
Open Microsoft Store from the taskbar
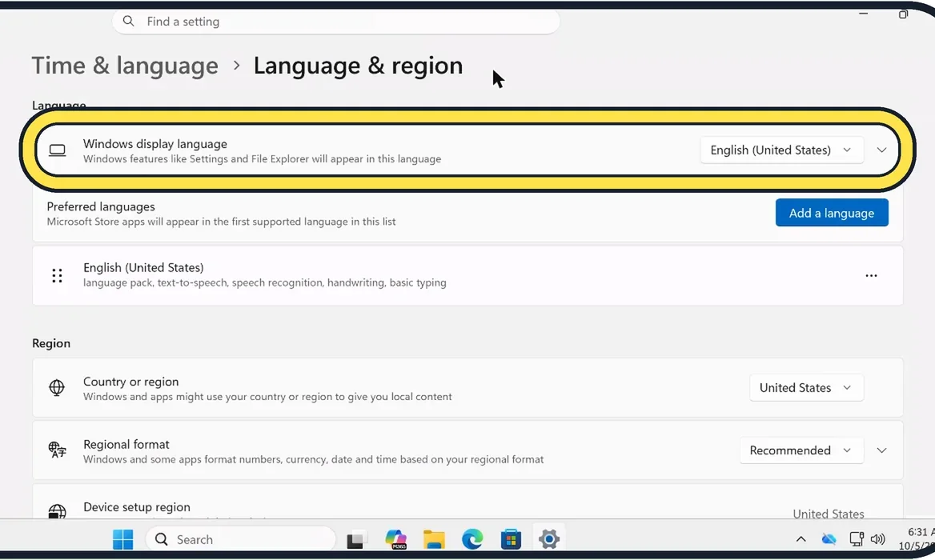tap(511, 539)
